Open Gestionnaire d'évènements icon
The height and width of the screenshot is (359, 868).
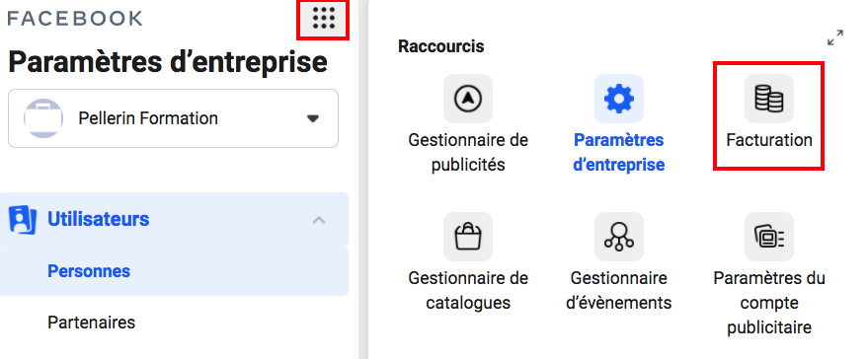(x=619, y=237)
